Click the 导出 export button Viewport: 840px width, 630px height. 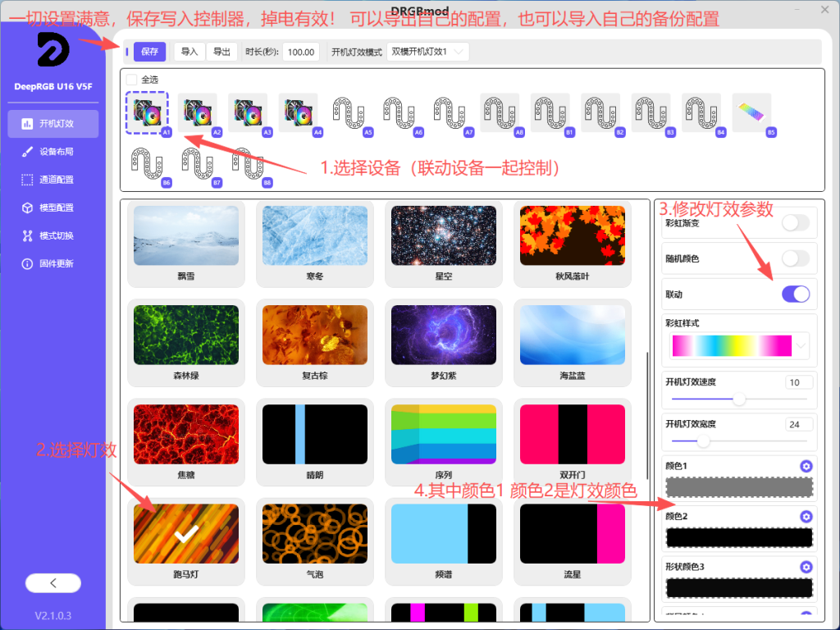[x=221, y=52]
